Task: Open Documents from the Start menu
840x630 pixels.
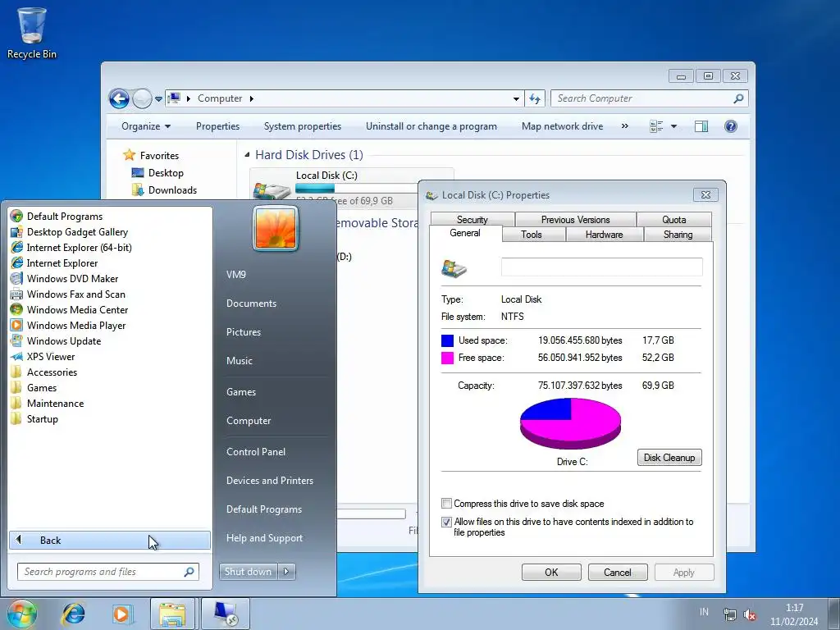Action: coord(251,304)
